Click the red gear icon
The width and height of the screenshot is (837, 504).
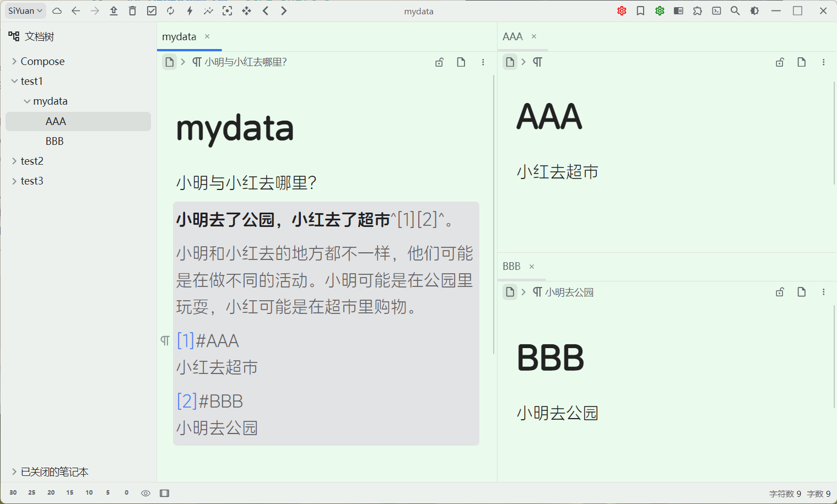pyautogui.click(x=622, y=11)
